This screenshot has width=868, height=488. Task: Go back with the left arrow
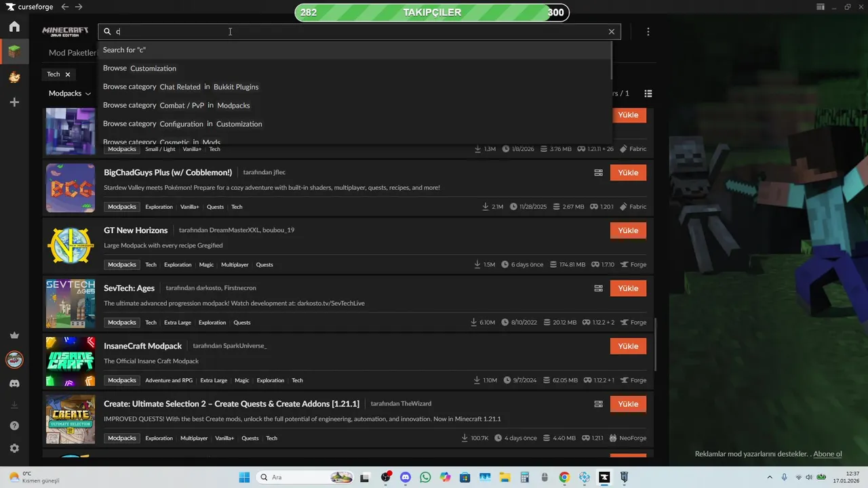pyautogui.click(x=64, y=7)
